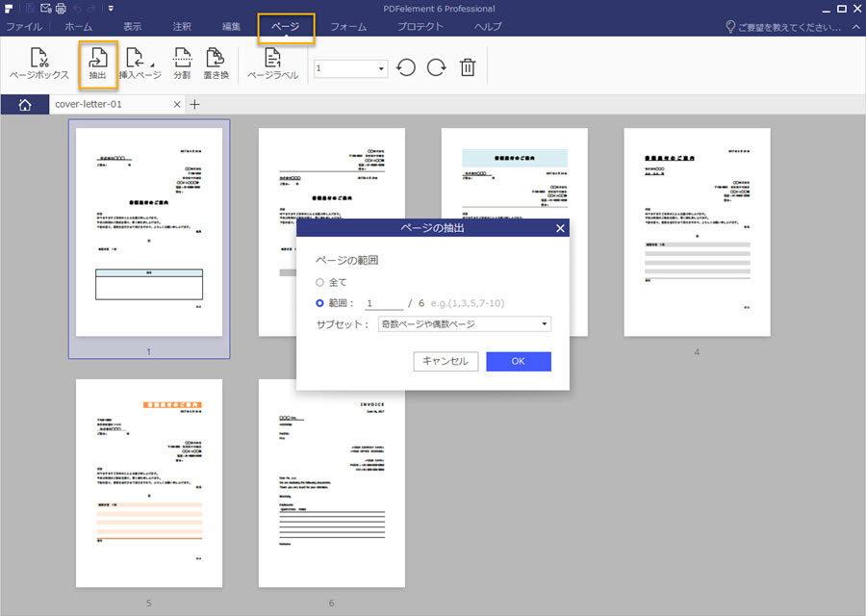Open quick access toolbar customize arrow
This screenshot has width=866, height=616.
(111, 9)
